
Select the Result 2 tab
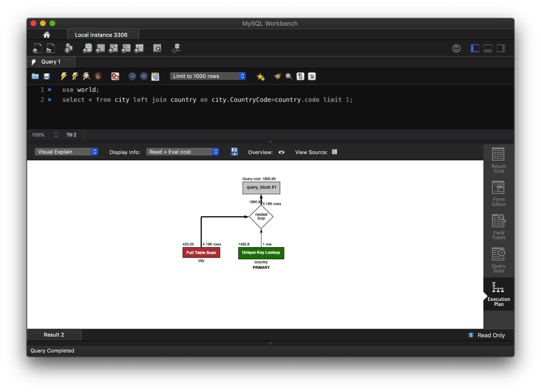pos(54,335)
